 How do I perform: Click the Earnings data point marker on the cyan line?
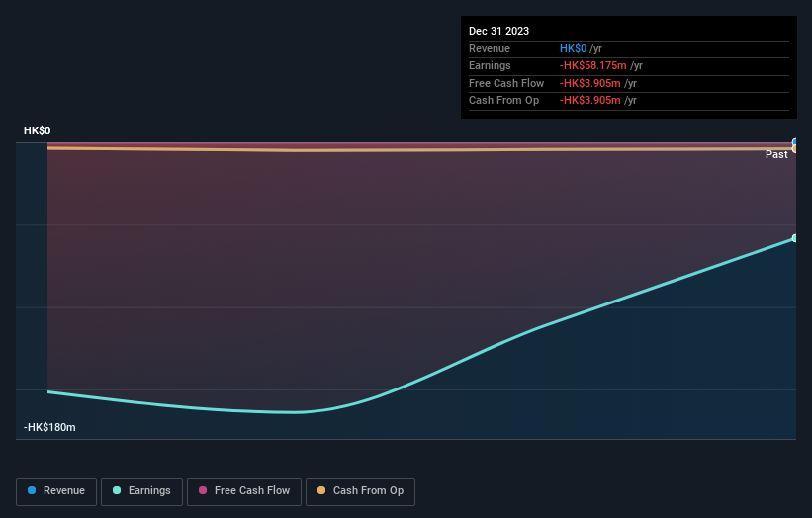tap(795, 238)
